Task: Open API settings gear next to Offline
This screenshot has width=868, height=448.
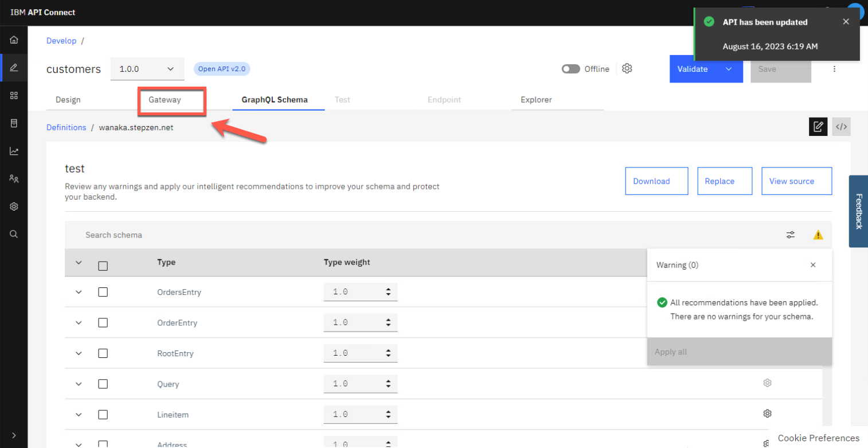Action: [x=627, y=69]
